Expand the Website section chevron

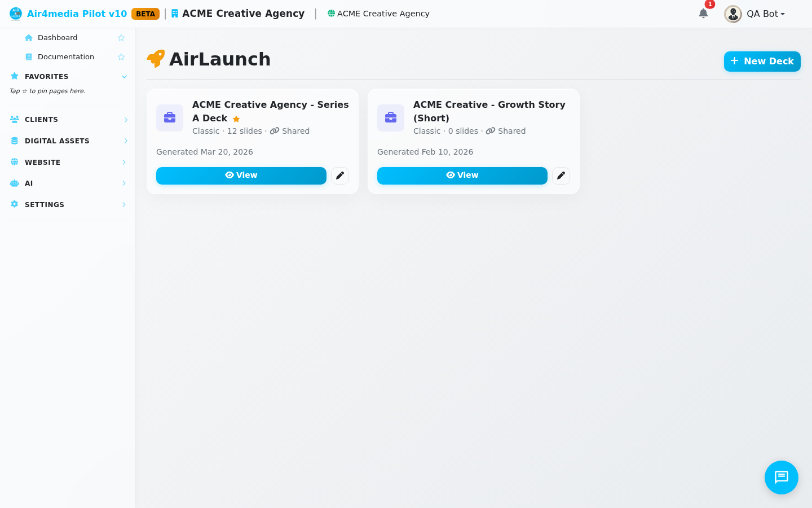[x=124, y=163]
